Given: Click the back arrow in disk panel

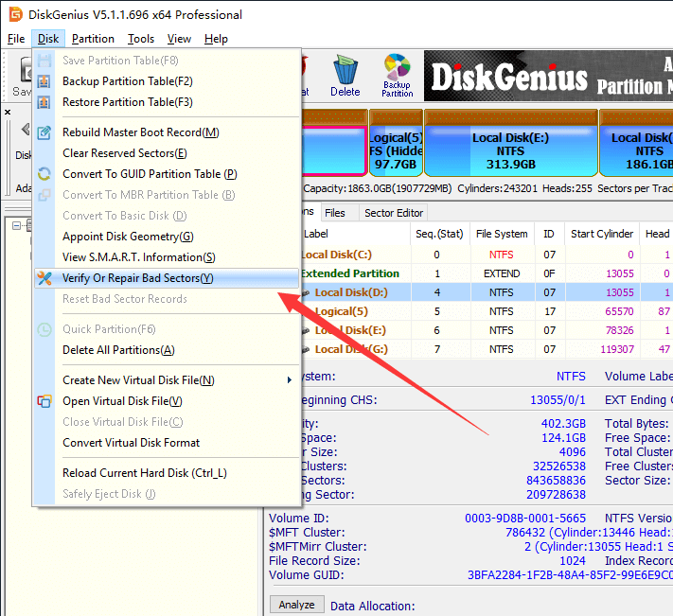Looking at the screenshot, I should [x=26, y=129].
